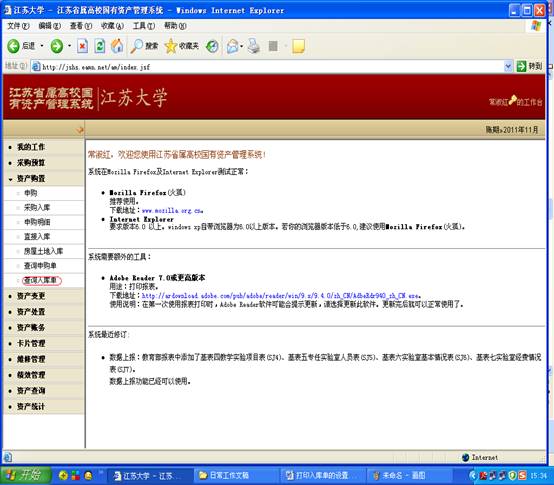Image resolution: width=554 pixels, height=485 pixels.
Task: Click the red-green quick launch icon
Action: tap(76, 476)
